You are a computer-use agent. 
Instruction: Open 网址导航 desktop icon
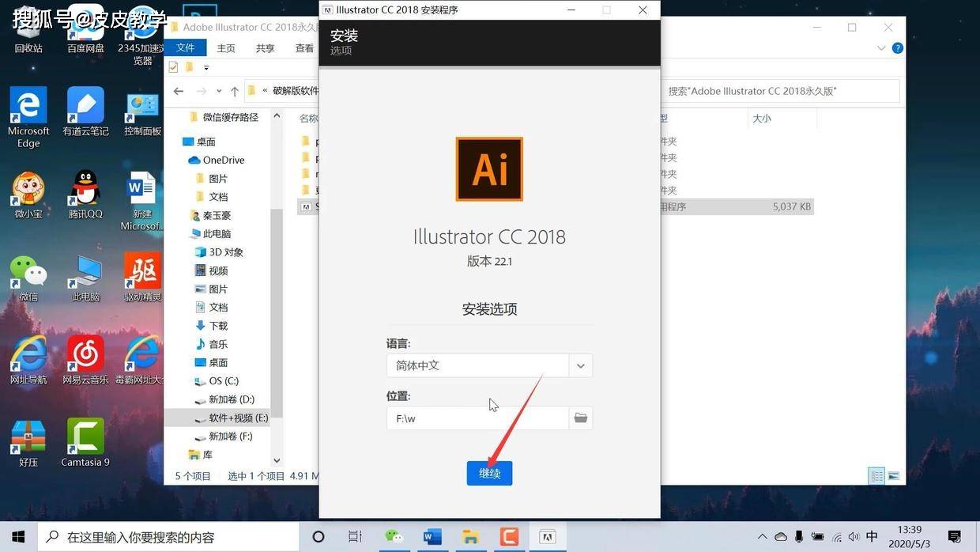(28, 360)
